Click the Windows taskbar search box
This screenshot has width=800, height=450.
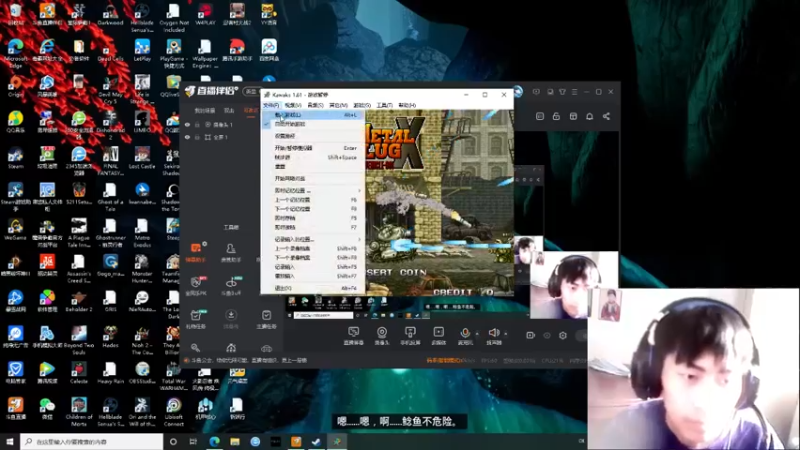[x=92, y=441]
